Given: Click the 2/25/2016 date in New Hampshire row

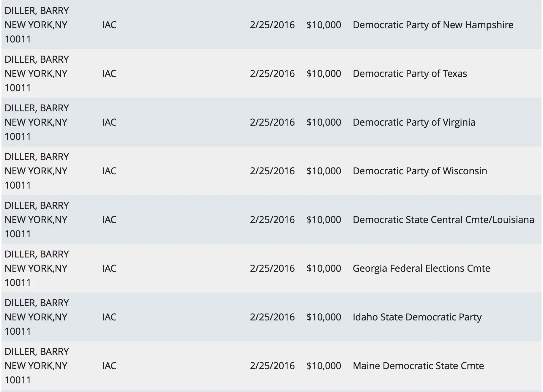Looking at the screenshot, I should tap(272, 25).
